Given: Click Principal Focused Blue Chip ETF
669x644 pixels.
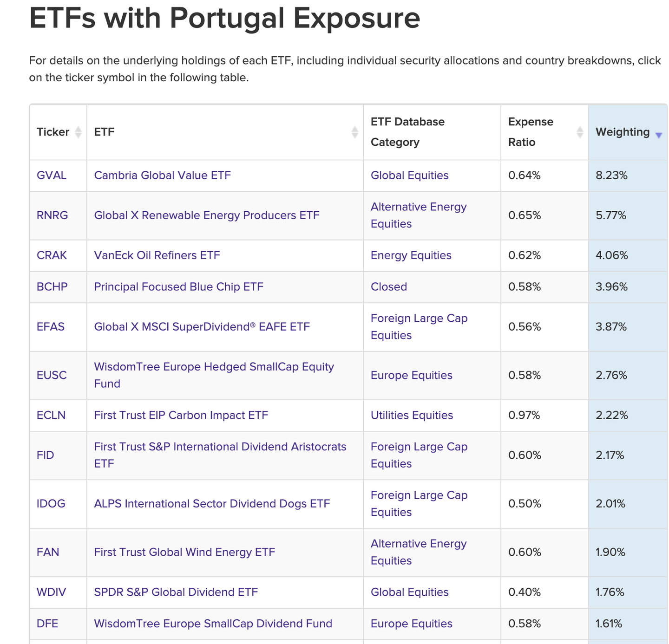Looking at the screenshot, I should coord(178,287).
